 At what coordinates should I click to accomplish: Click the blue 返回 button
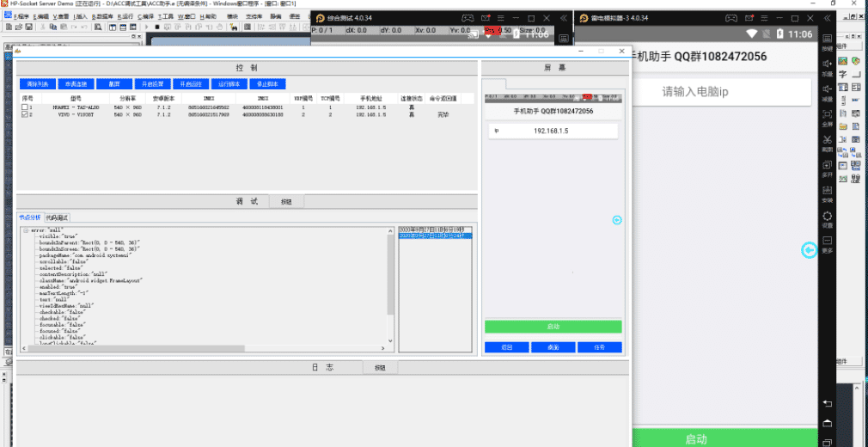tap(507, 347)
